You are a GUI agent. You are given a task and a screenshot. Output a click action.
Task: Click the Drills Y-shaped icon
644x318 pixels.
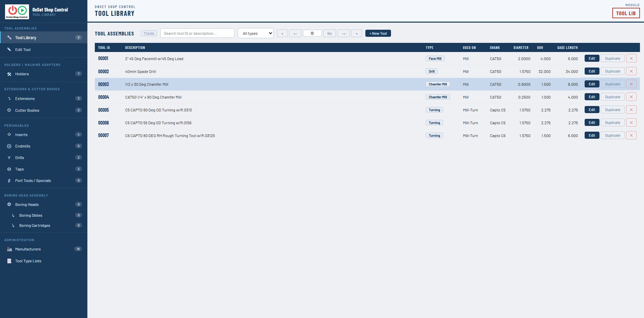tap(9, 158)
